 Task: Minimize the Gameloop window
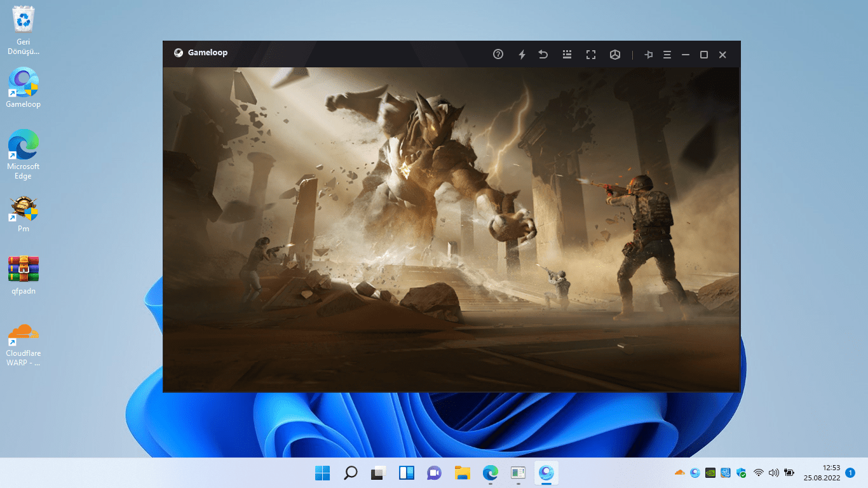coord(686,55)
